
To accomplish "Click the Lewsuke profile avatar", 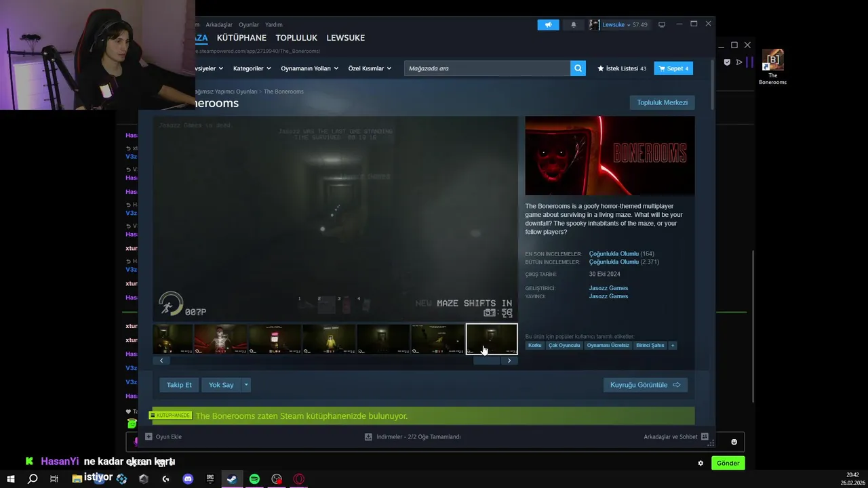I will (595, 24).
